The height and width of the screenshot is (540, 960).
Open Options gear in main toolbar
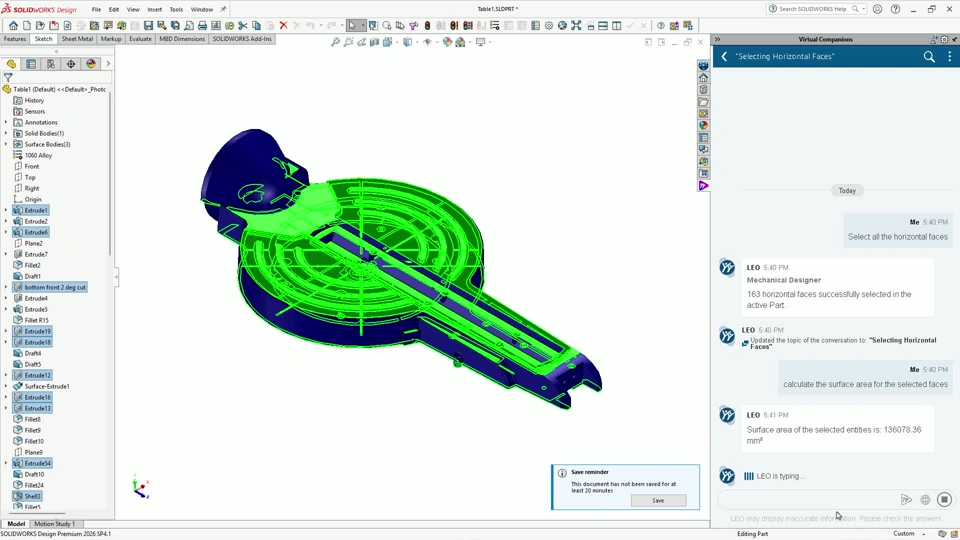coord(549,26)
